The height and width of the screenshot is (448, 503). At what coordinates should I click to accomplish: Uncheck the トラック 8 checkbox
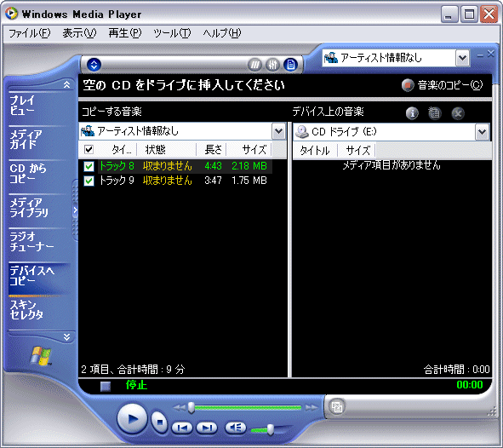click(89, 166)
